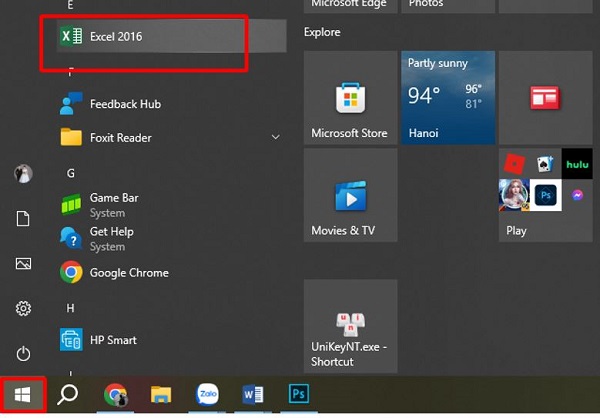Open the Hulu icon in Play folder
600x418 pixels.
pos(577,164)
